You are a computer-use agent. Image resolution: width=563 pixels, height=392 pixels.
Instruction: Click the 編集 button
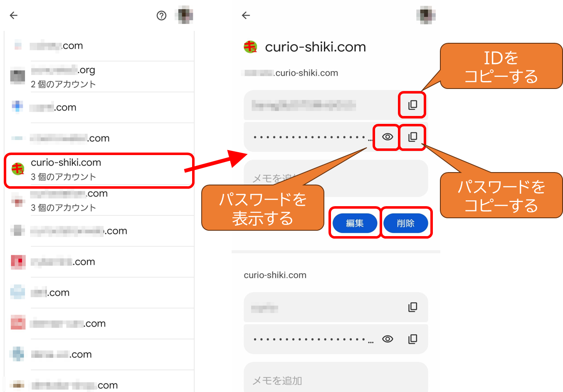pyautogui.click(x=355, y=223)
